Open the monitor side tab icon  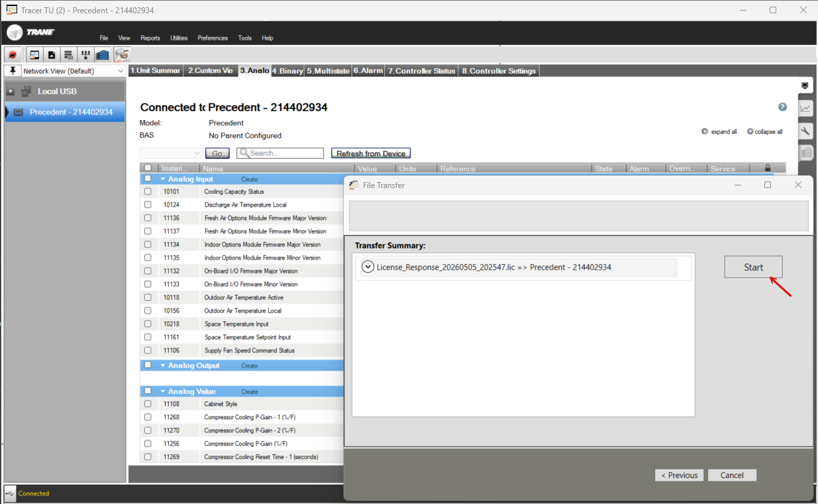pyautogui.click(x=805, y=86)
